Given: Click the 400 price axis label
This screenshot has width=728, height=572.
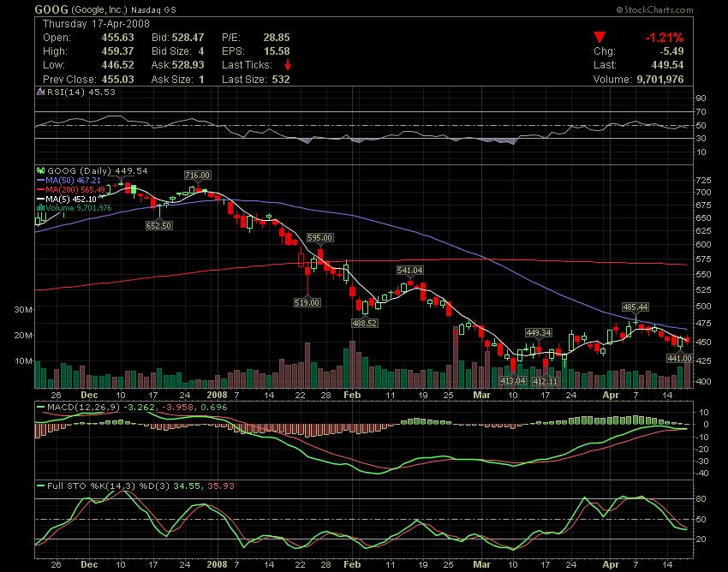Looking at the screenshot, I should click(x=703, y=381).
